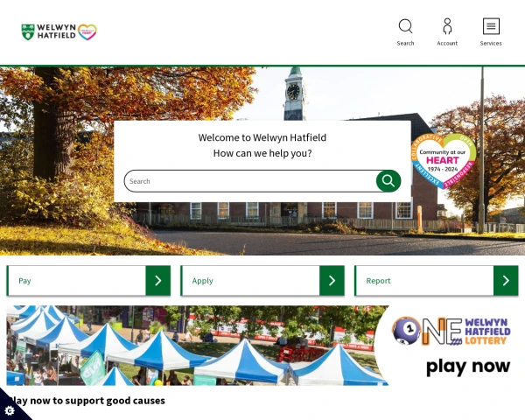This screenshot has width=525, height=420.
Task: Open 'Play now to support good causes' link
Action: tap(87, 401)
